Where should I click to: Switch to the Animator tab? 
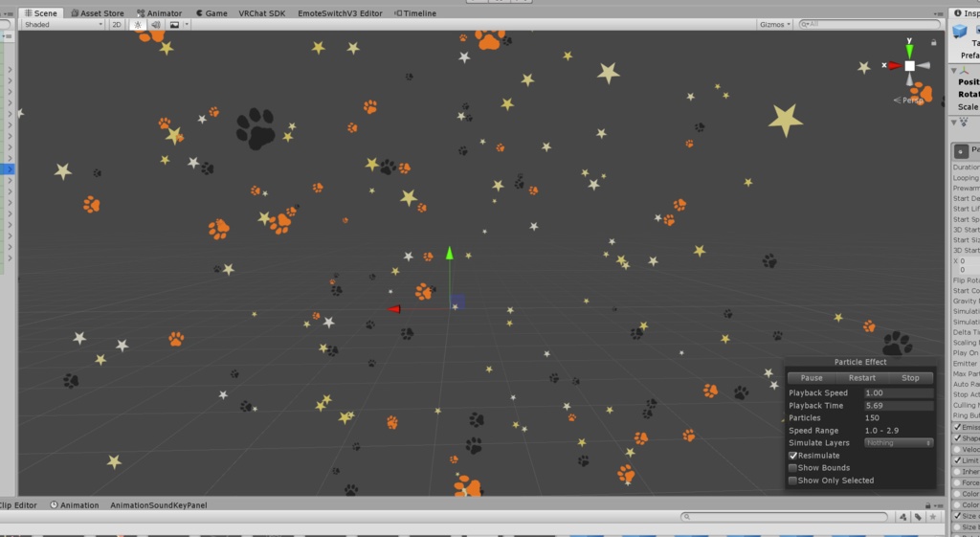pyautogui.click(x=160, y=13)
